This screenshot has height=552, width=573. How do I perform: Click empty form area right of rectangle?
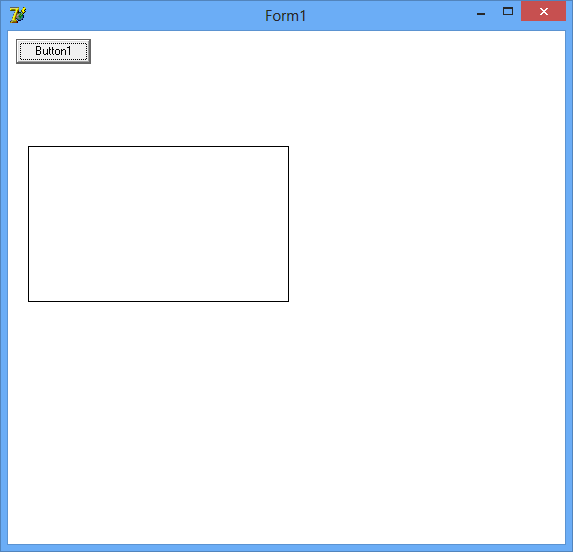pyautogui.click(x=427, y=224)
